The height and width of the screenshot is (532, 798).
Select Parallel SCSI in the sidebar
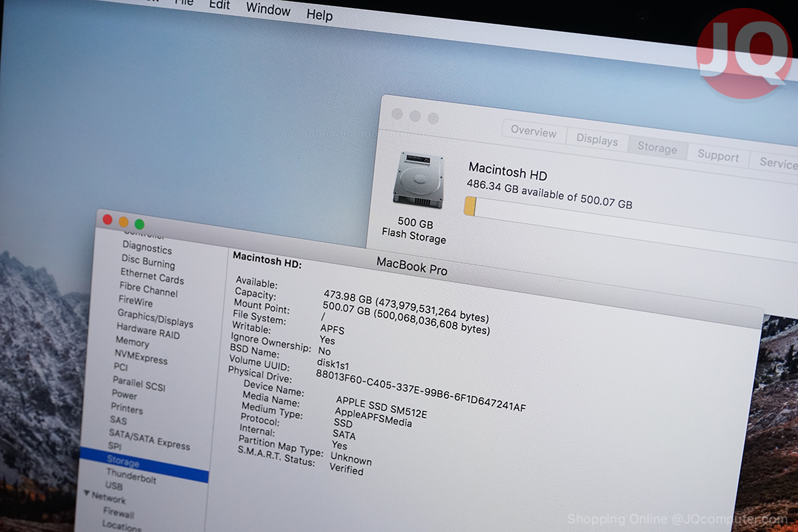point(139,383)
